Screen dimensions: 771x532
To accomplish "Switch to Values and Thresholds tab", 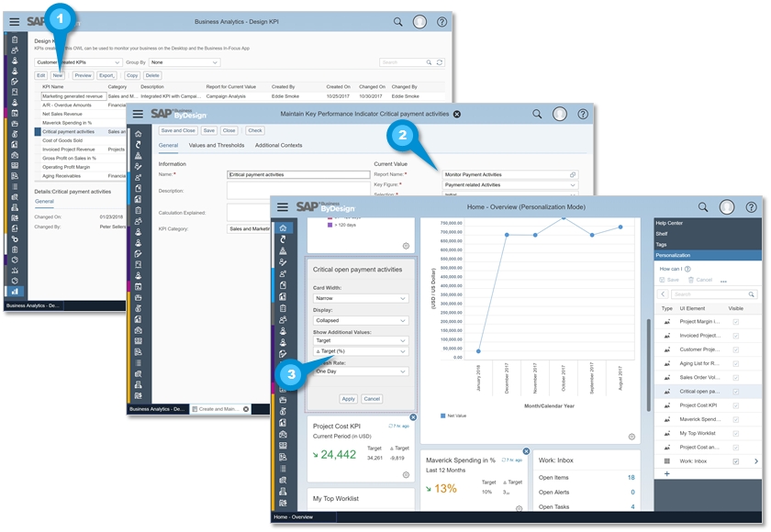I will tap(217, 146).
